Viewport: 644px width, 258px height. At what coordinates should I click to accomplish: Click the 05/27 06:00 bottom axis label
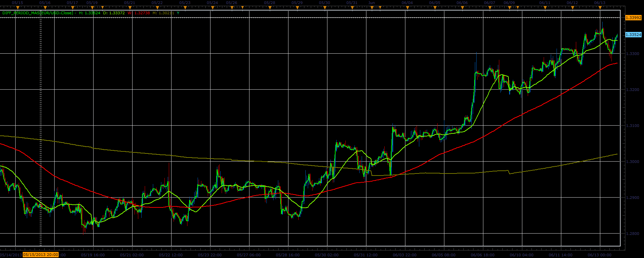249,255
